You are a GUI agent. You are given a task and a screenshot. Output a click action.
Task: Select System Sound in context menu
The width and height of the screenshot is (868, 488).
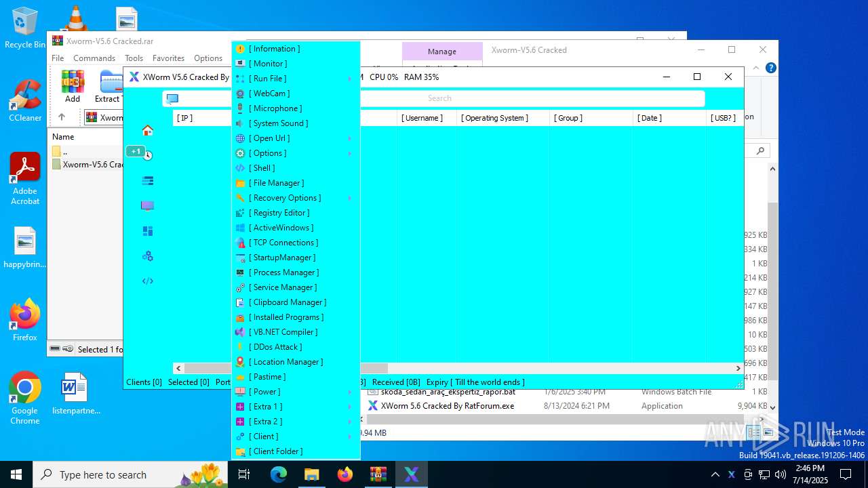point(296,123)
